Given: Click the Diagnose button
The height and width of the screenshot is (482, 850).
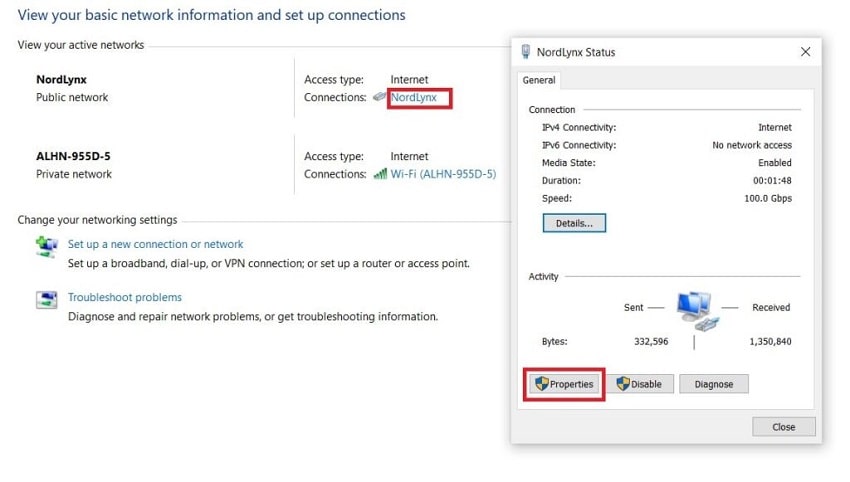Looking at the screenshot, I should click(x=713, y=384).
